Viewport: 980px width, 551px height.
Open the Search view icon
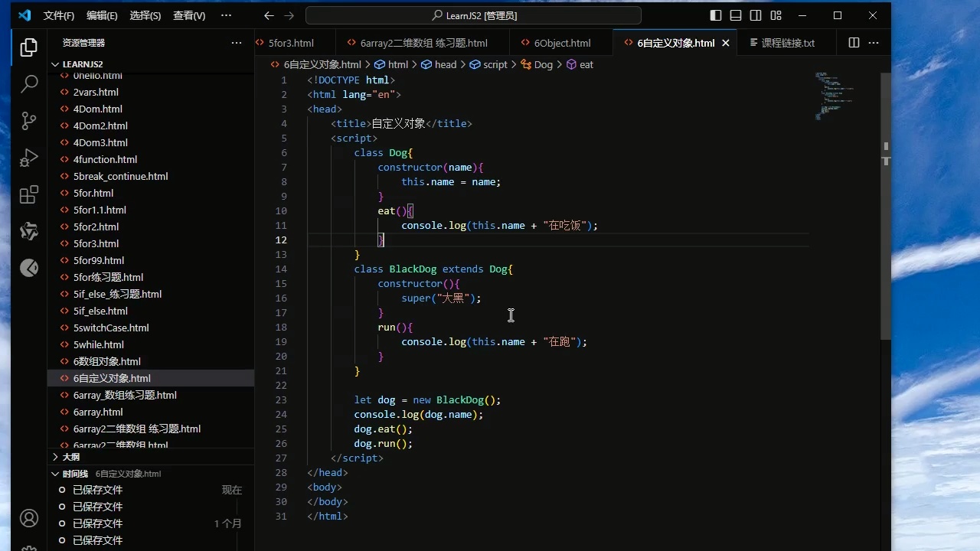point(28,83)
